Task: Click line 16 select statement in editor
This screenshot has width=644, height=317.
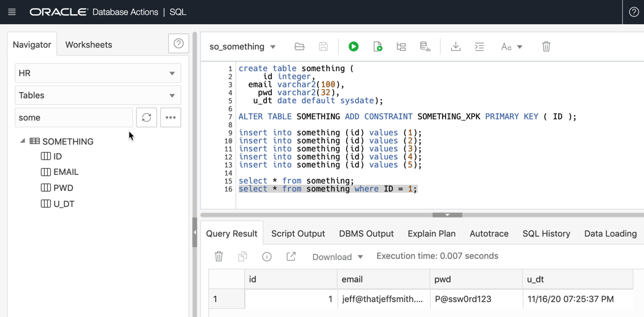Action: coord(328,189)
